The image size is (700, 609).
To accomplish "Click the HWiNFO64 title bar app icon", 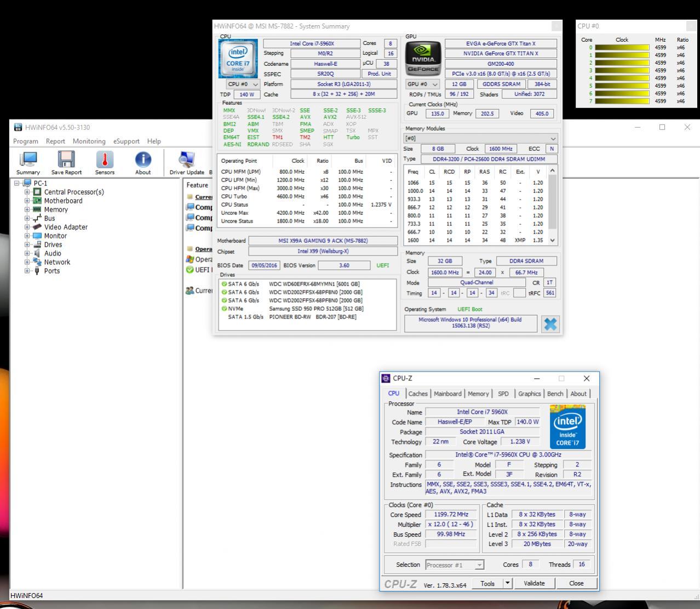I will click(x=18, y=127).
